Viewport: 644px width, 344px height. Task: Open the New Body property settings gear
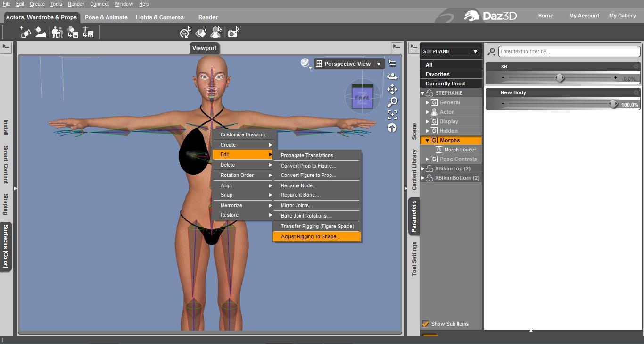coord(636,92)
